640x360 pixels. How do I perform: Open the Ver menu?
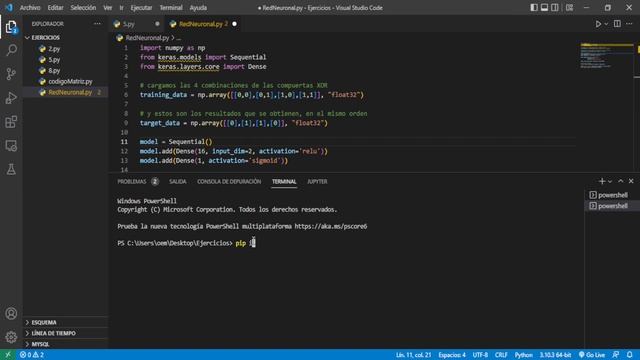[108, 7]
